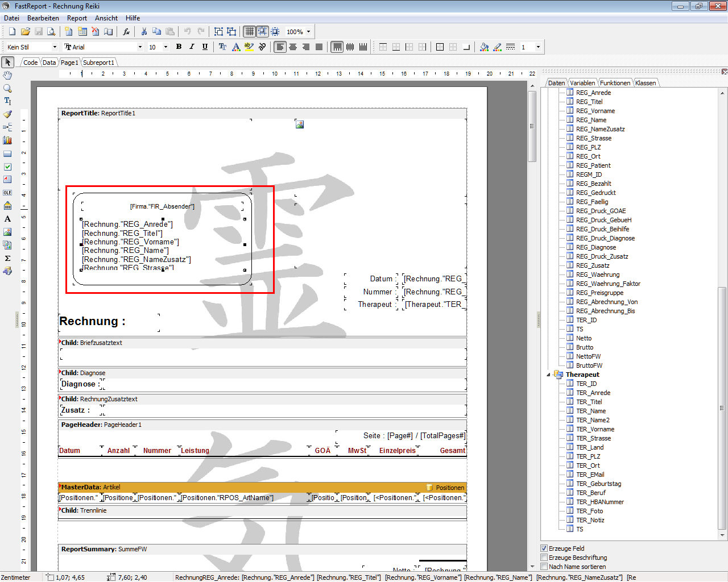Toggle top frame line

point(383,47)
